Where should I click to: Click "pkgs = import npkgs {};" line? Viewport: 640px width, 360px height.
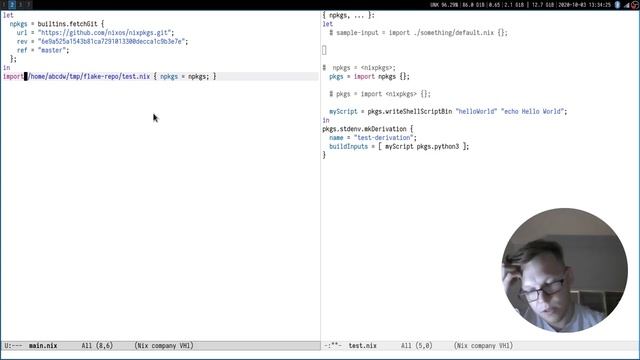369,77
